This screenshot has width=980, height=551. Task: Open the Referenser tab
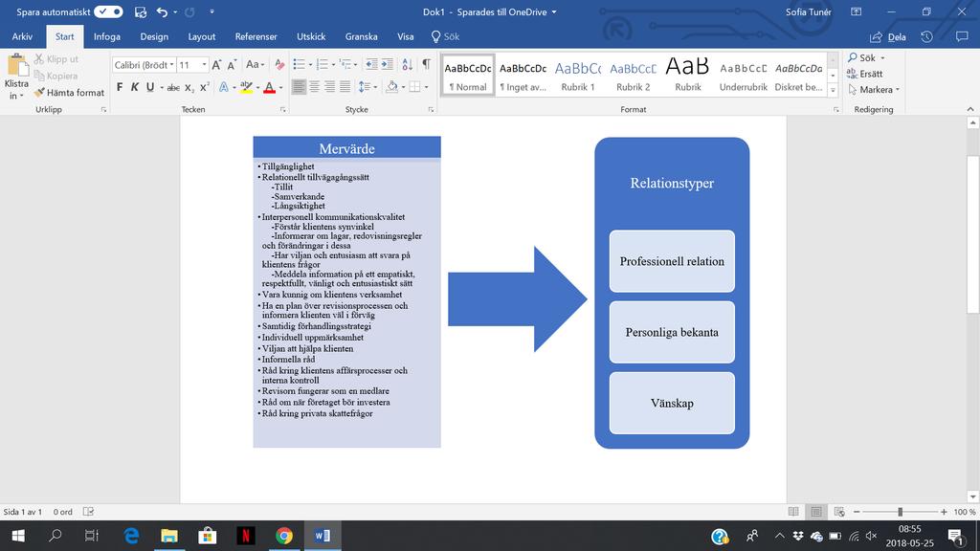pyautogui.click(x=256, y=37)
